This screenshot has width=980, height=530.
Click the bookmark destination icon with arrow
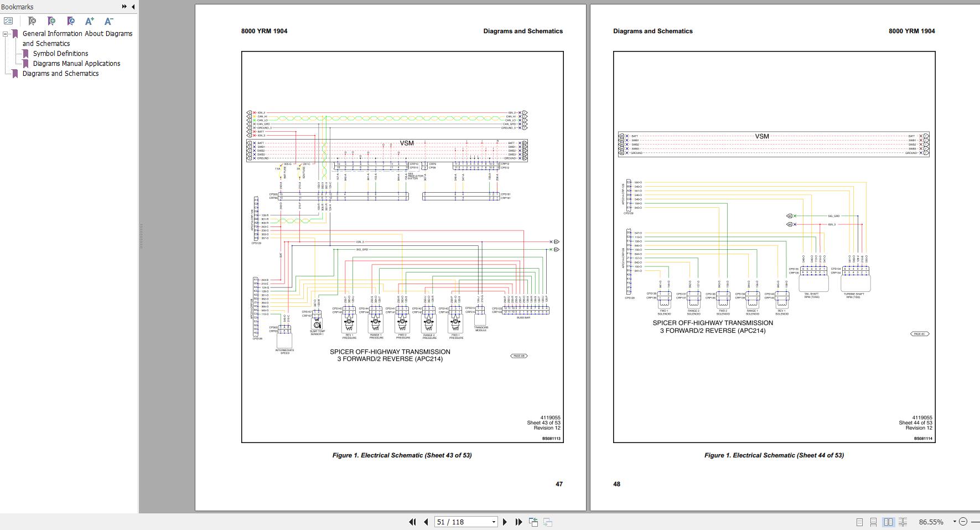point(70,21)
